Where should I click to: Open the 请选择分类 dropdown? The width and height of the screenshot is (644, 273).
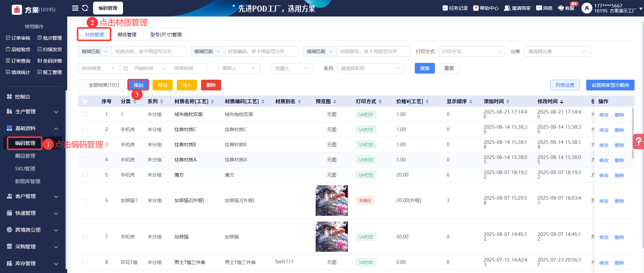pyautogui.click(x=557, y=51)
